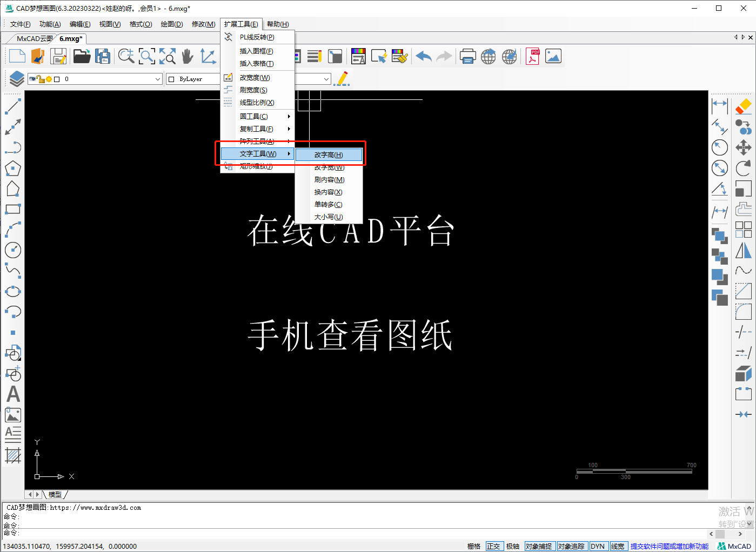Click the next tab arrow at top right
This screenshot has height=552, width=756.
(743, 37)
